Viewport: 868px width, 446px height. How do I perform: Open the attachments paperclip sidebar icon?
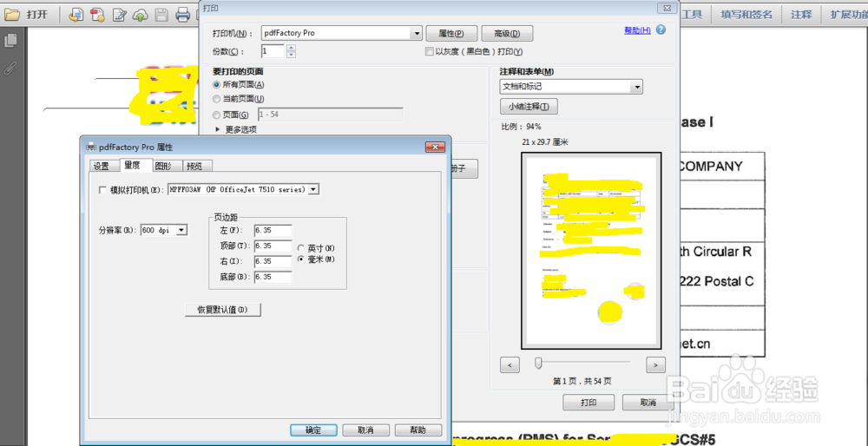[x=10, y=68]
